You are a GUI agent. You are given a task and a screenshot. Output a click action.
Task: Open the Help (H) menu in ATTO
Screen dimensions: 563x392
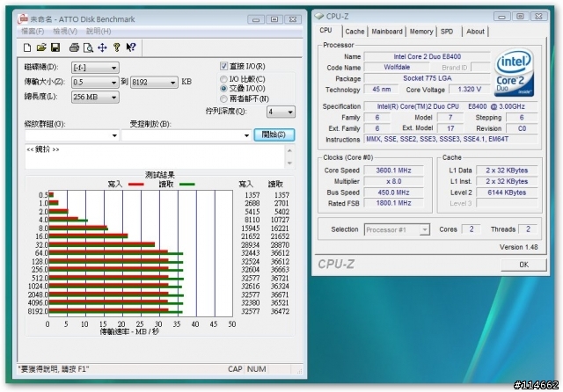[x=99, y=32]
